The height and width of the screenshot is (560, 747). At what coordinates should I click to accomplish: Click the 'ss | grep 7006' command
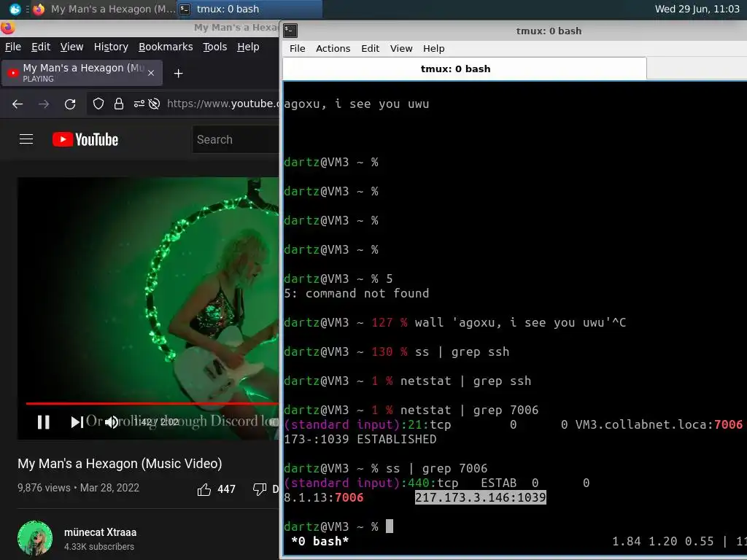[x=437, y=469]
